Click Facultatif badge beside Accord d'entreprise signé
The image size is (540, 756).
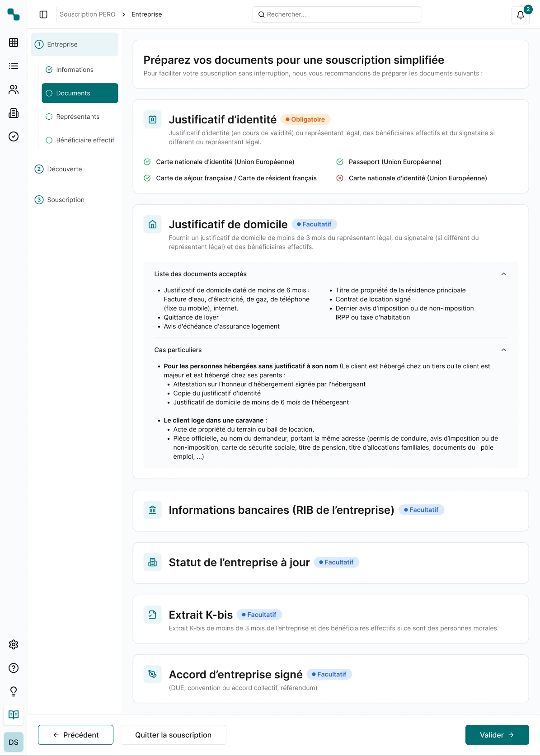pos(329,674)
